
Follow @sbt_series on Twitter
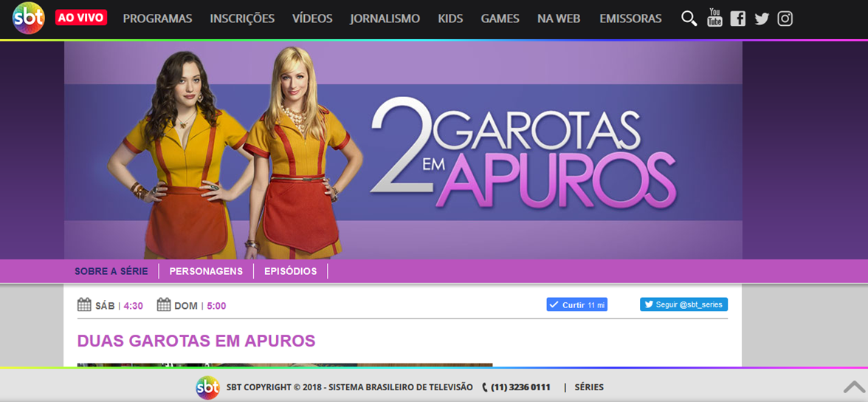[x=683, y=304]
